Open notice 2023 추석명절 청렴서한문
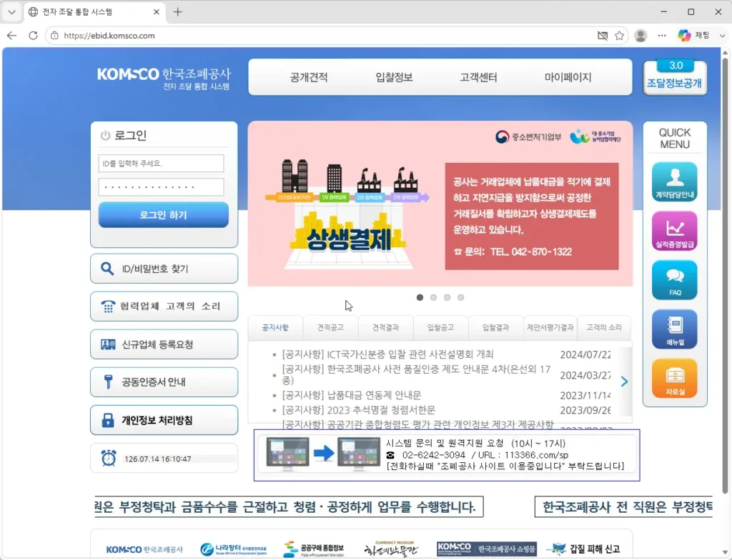 click(x=359, y=410)
